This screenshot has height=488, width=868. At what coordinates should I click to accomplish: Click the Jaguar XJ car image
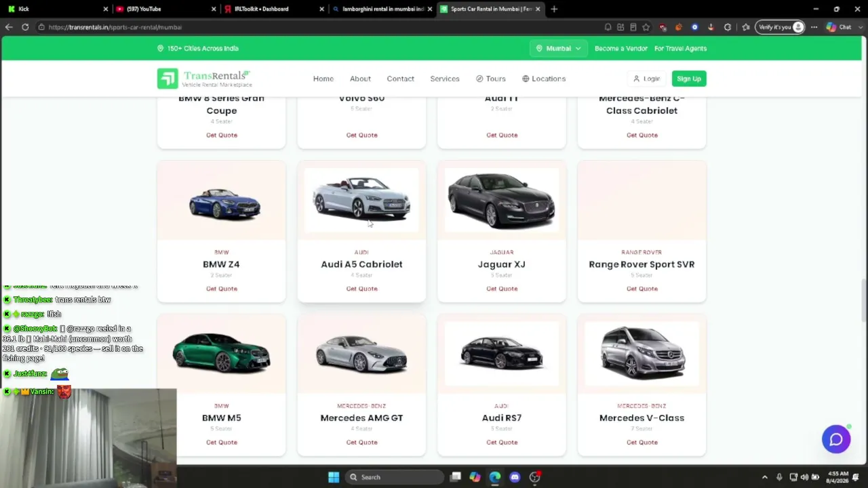click(501, 200)
